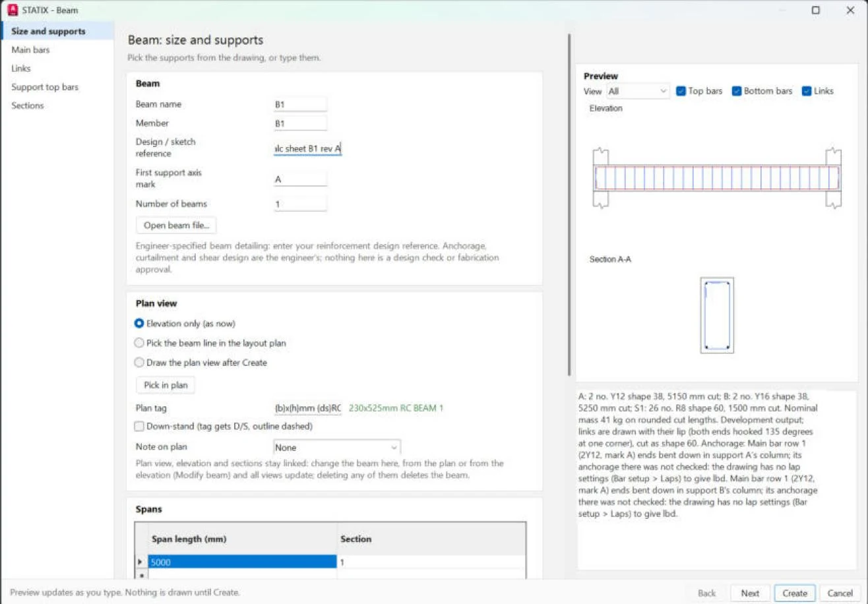Close the STATIX - Beam window
868x604 pixels.
(x=850, y=10)
